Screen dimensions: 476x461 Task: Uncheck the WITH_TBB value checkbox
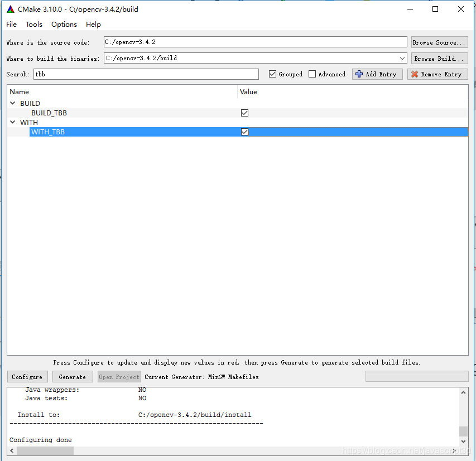pyautogui.click(x=244, y=132)
